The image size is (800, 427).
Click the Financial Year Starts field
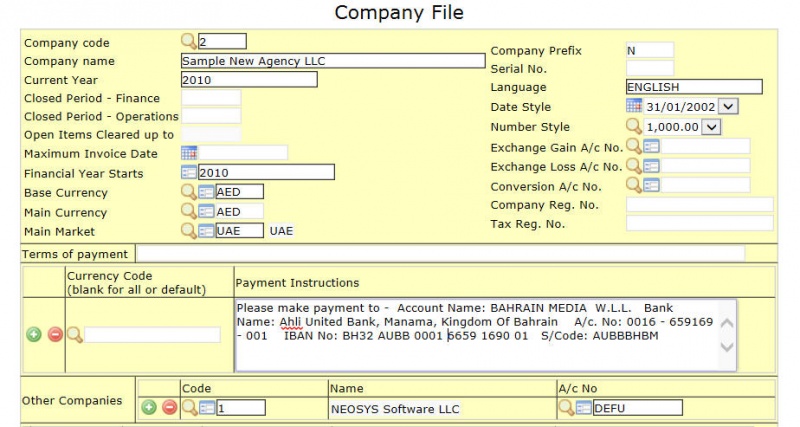click(x=266, y=172)
